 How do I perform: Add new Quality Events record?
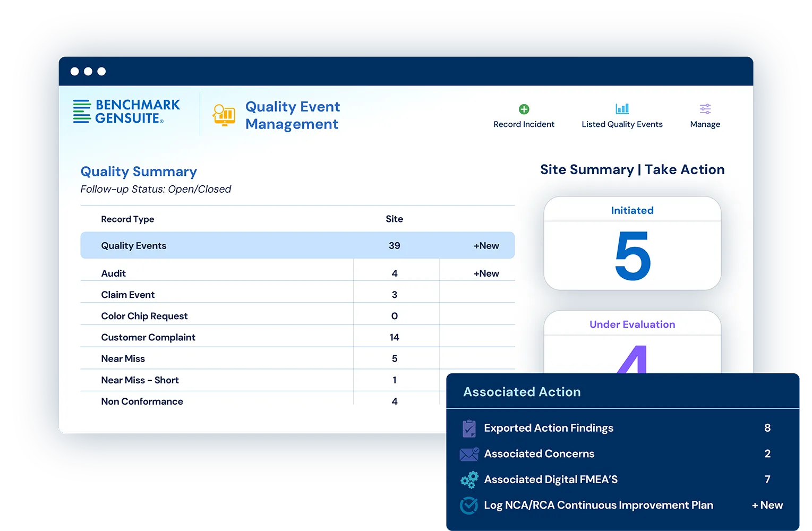[486, 246]
